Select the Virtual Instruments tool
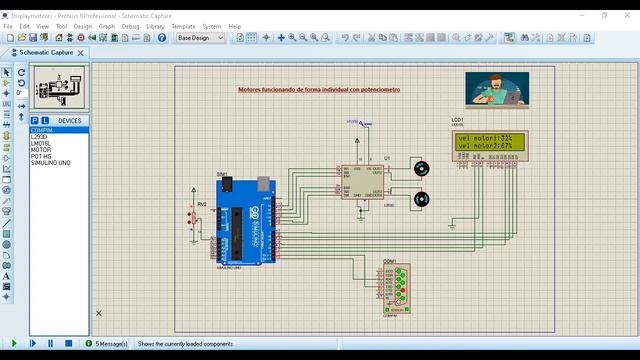The height and width of the screenshot is (360, 640). 6,211
